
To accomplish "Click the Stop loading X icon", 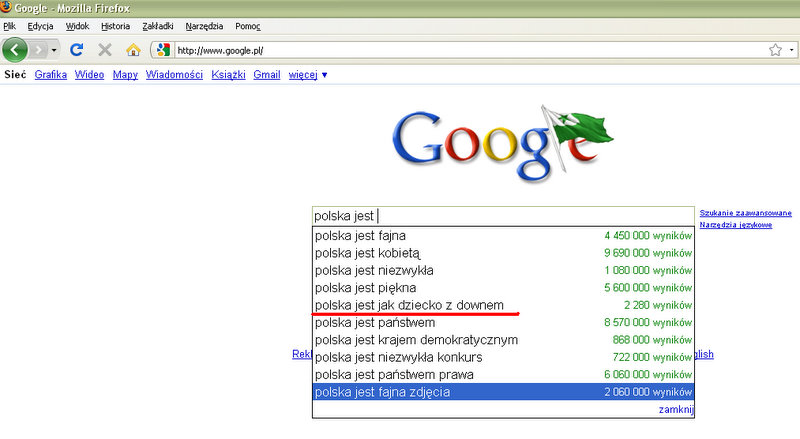I will pos(105,50).
